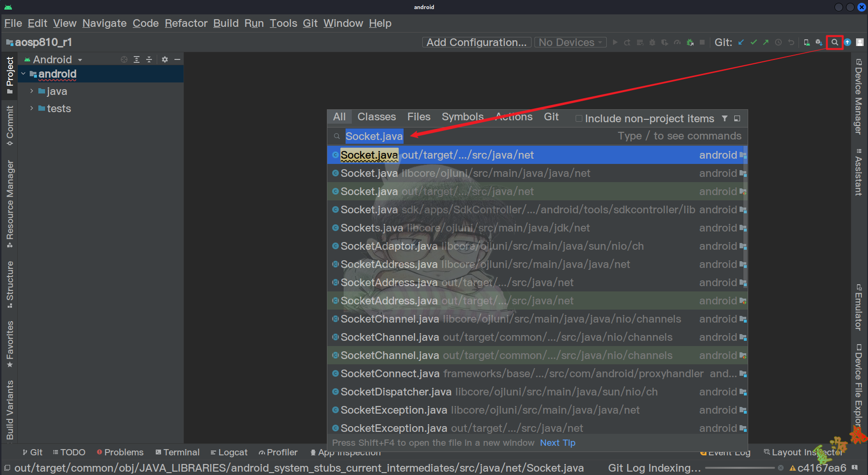Switch to the Classes search tab
This screenshot has height=475, width=868.
pyautogui.click(x=376, y=117)
